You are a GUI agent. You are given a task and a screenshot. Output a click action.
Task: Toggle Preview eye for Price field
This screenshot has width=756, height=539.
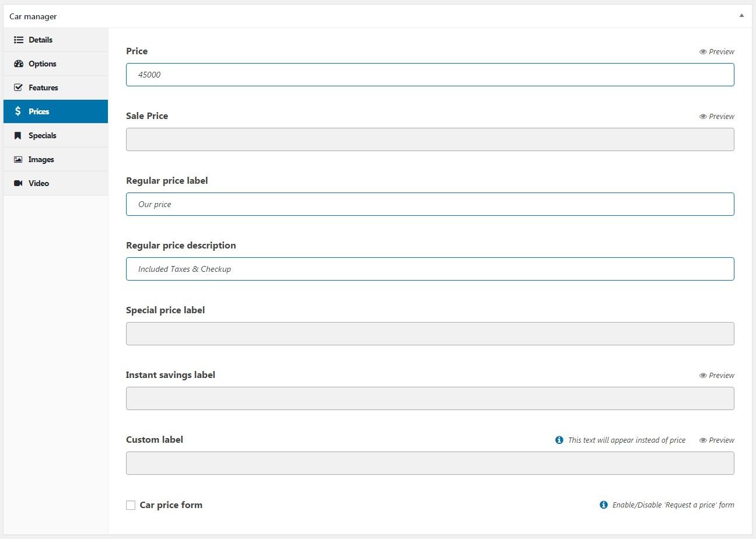703,52
